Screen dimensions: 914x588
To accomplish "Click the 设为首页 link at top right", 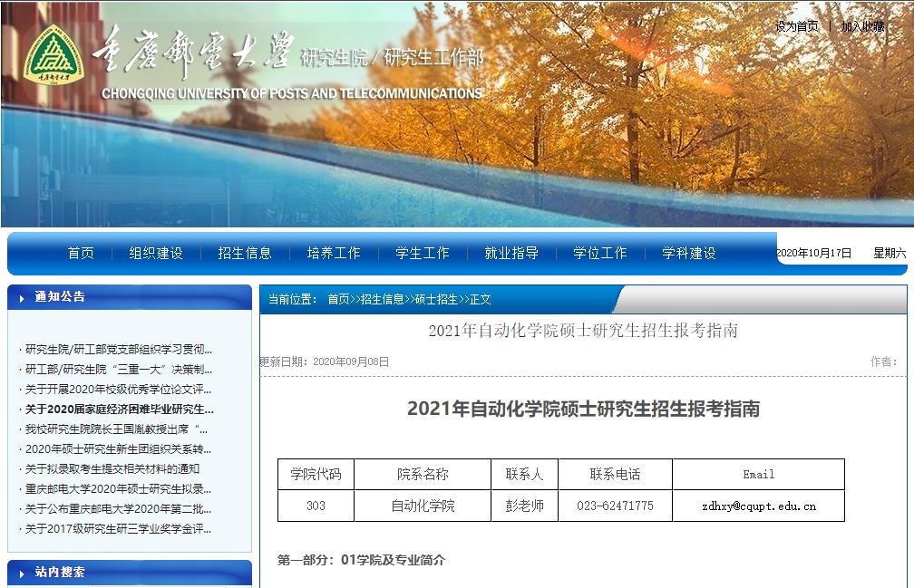I will click(795, 25).
